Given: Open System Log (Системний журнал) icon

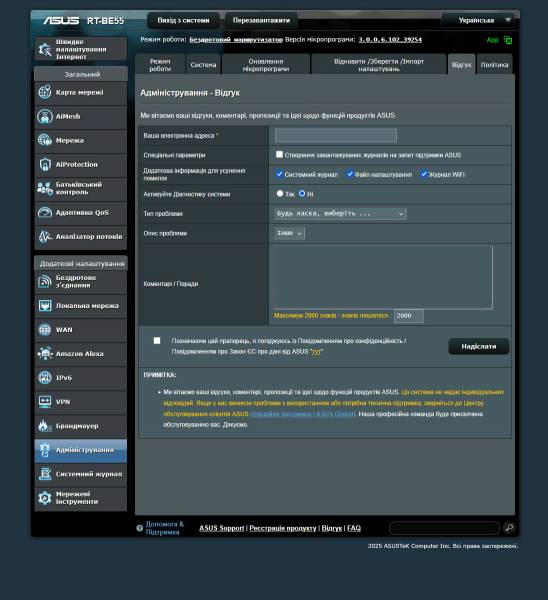Looking at the screenshot, I should pyautogui.click(x=45, y=474).
